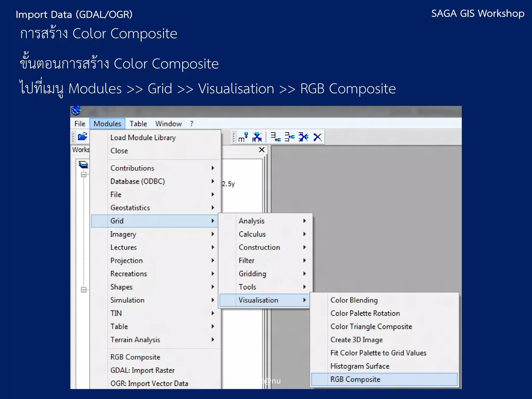Choose Histogram Surface
This screenshot has width=532, height=399.
tap(384, 366)
